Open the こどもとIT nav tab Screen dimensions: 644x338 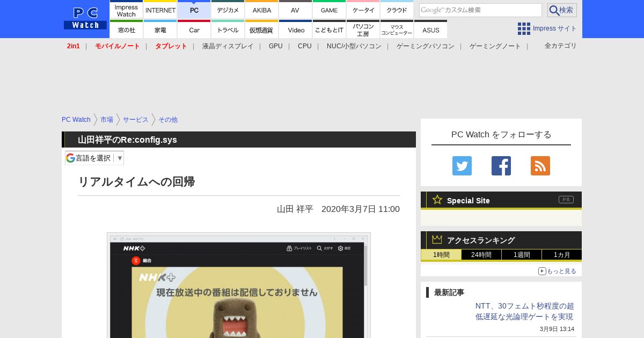[330, 29]
